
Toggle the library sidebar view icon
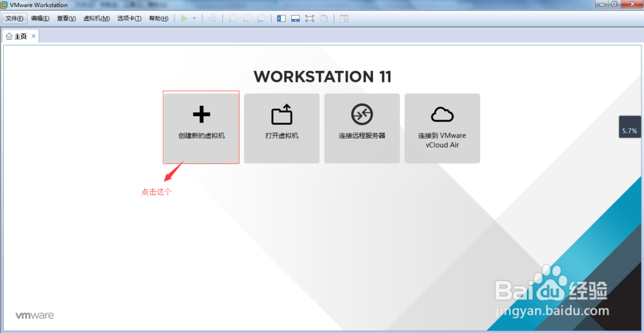[281, 19]
